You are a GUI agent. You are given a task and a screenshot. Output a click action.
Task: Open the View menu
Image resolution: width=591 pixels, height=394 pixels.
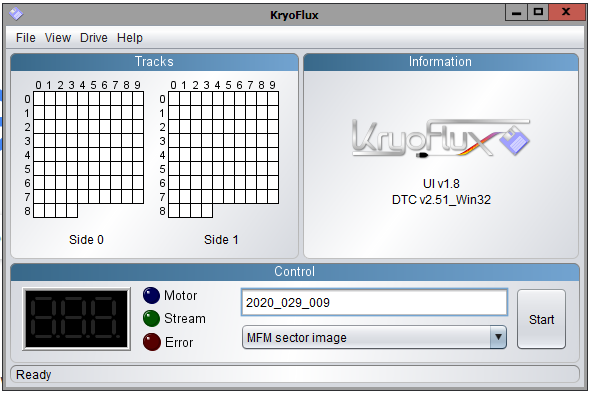[x=58, y=38]
